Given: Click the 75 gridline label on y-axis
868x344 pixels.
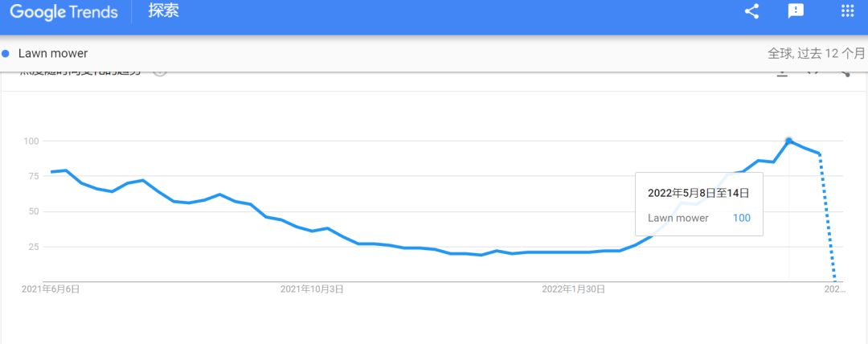Looking at the screenshot, I should [31, 177].
